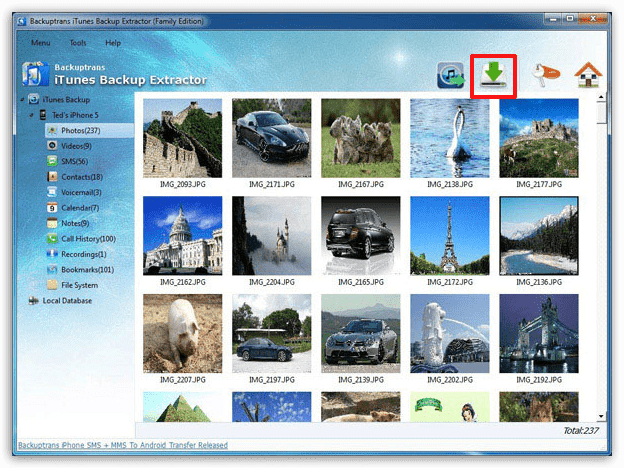Open the Menu menu

click(41, 43)
